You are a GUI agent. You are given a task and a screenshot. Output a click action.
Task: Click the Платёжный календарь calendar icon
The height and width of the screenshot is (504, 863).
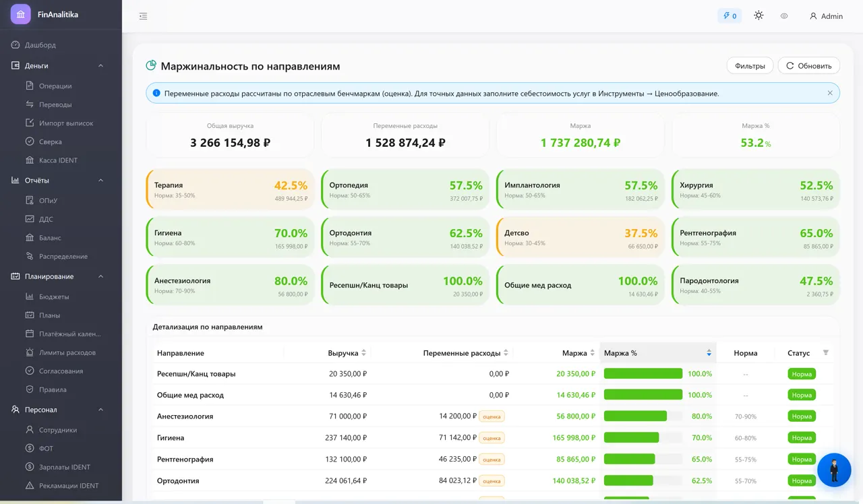(x=30, y=334)
